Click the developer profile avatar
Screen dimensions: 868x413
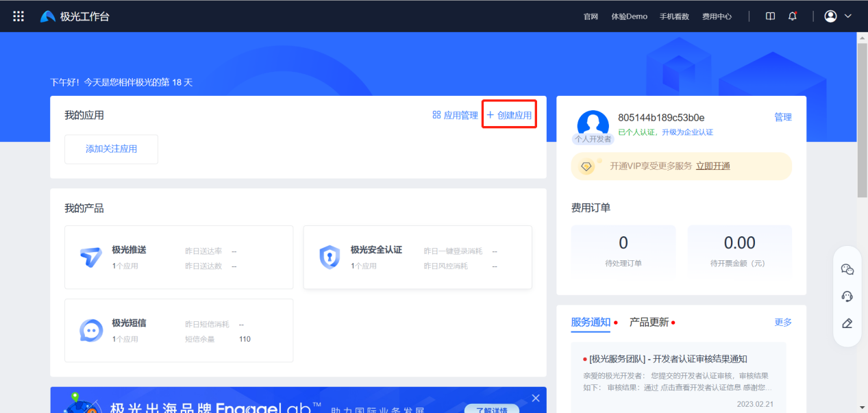click(x=593, y=125)
